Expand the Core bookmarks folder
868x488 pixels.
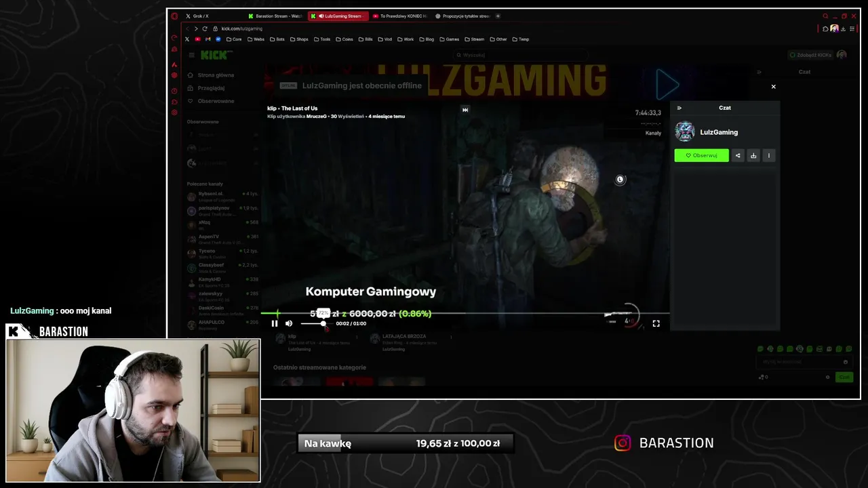coord(234,39)
